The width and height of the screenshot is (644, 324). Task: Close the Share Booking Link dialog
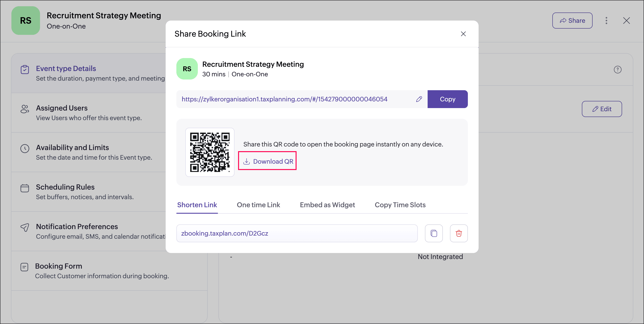463,34
